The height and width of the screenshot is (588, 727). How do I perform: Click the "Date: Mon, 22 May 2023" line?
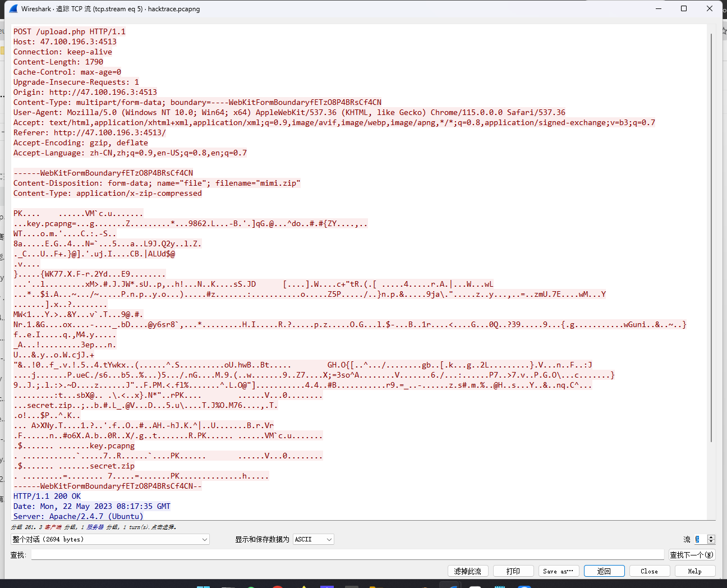pos(92,506)
